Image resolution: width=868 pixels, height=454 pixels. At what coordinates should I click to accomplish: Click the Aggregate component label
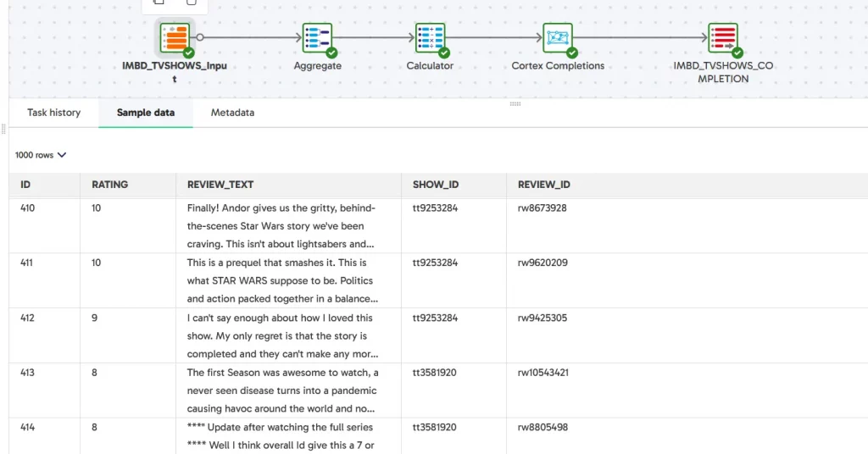[318, 66]
